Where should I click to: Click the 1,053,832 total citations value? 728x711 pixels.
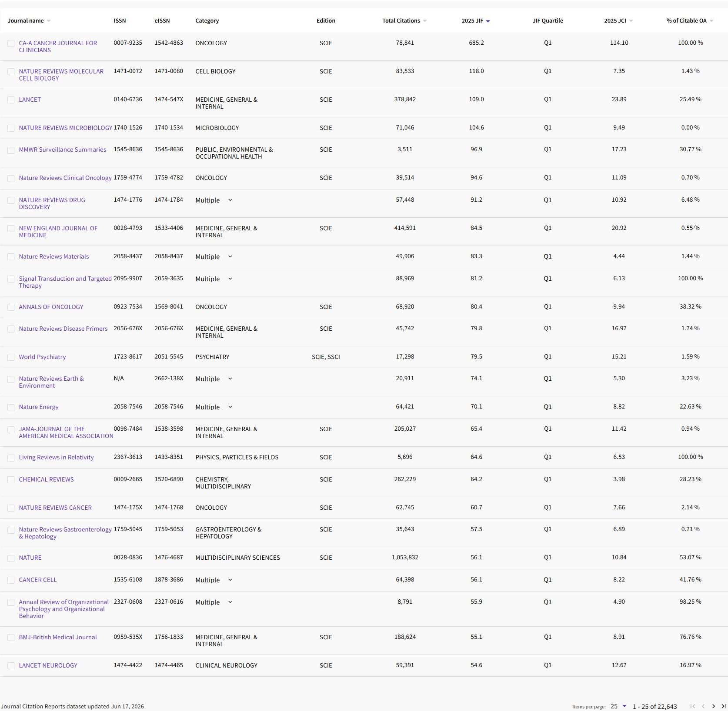pyautogui.click(x=405, y=558)
